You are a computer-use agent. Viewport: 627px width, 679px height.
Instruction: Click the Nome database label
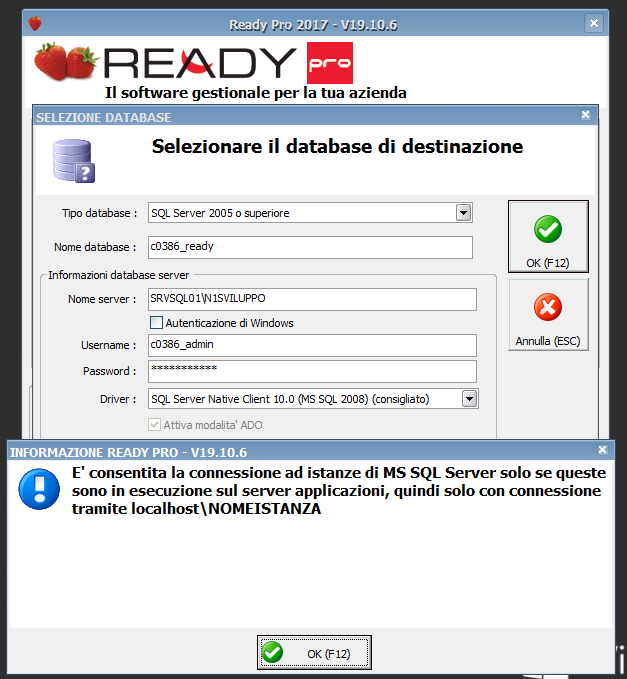pos(95,247)
